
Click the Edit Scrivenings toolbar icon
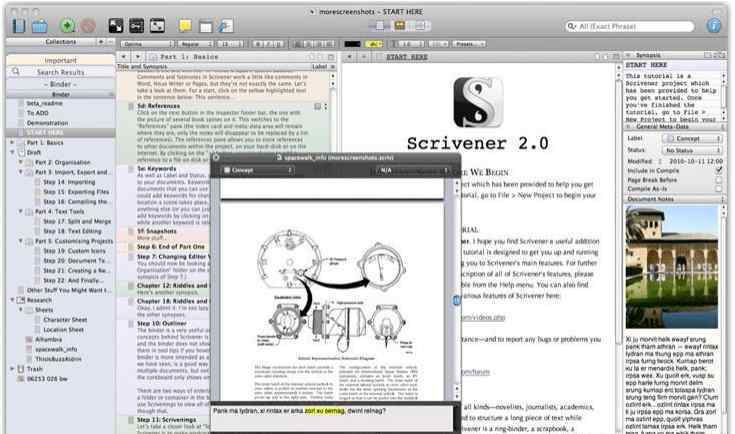pos(225,25)
